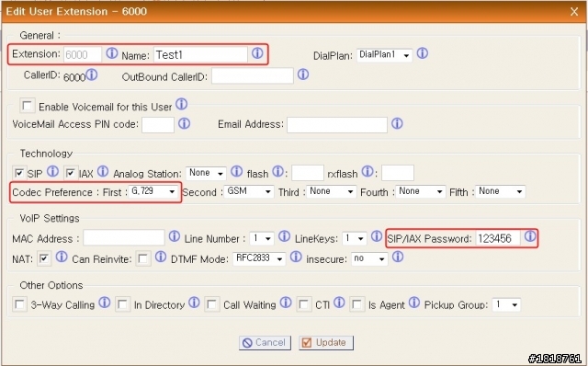Click the info icon beside CTI
This screenshot has height=366, width=588.
pos(339,303)
